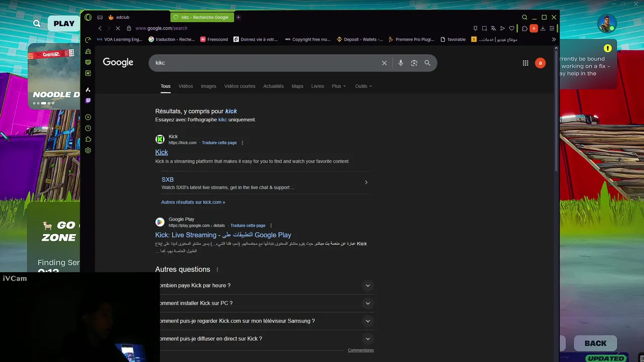
Task: Stop page loading with the X button
Action: point(118,28)
